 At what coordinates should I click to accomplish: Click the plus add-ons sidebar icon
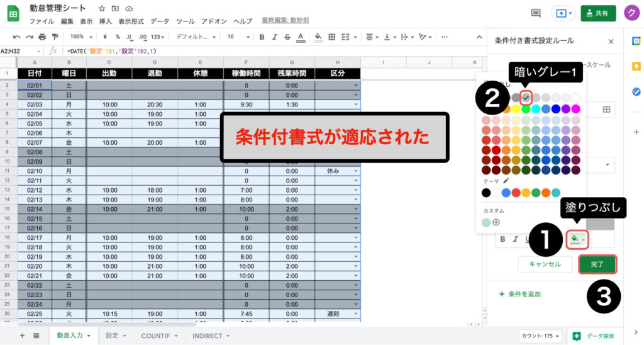(x=636, y=132)
